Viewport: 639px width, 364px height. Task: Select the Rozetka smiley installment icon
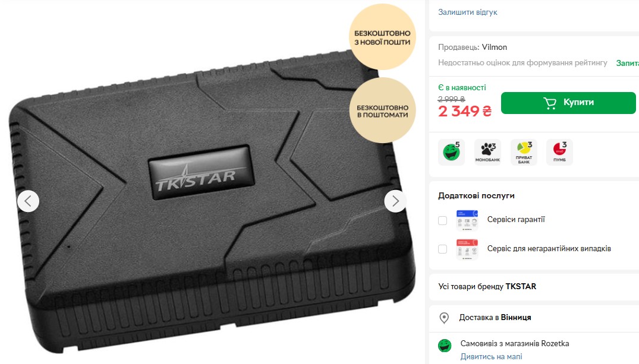click(451, 152)
